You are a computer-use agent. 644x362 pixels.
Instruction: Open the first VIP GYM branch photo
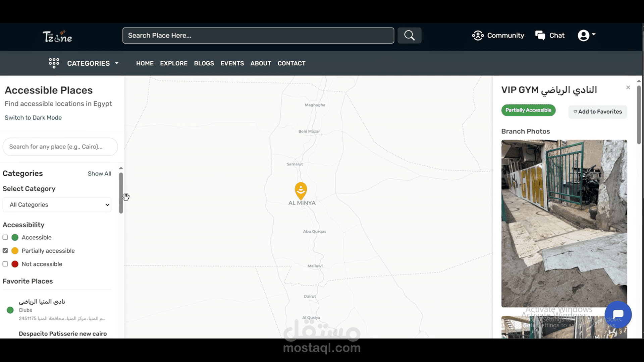click(564, 224)
